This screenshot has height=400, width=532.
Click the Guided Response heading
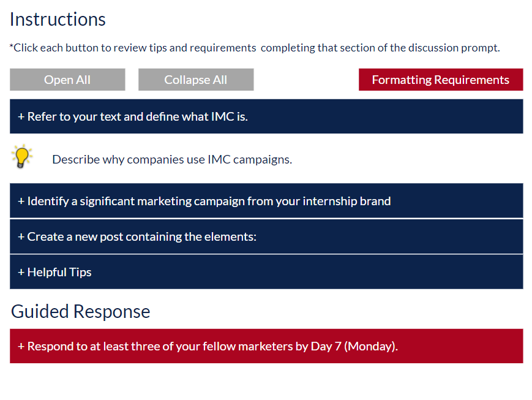click(x=80, y=311)
